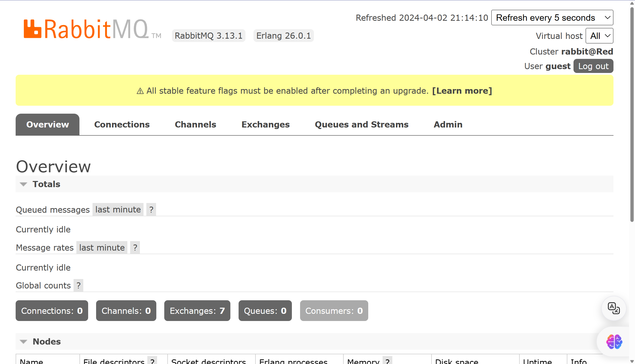635x364 pixels.
Task: Select the Overview tab
Action: coord(47,124)
